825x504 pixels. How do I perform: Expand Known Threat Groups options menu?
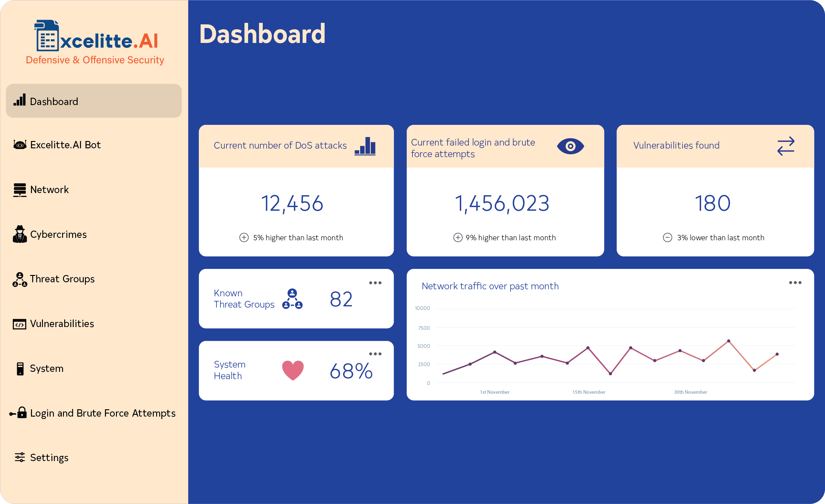(375, 283)
